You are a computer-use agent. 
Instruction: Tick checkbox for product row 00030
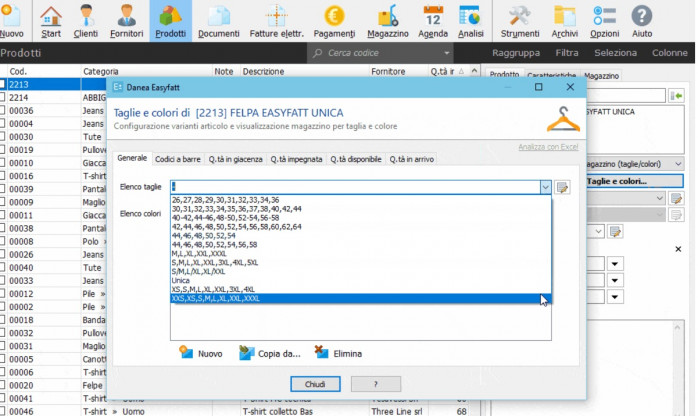[x=3, y=137]
